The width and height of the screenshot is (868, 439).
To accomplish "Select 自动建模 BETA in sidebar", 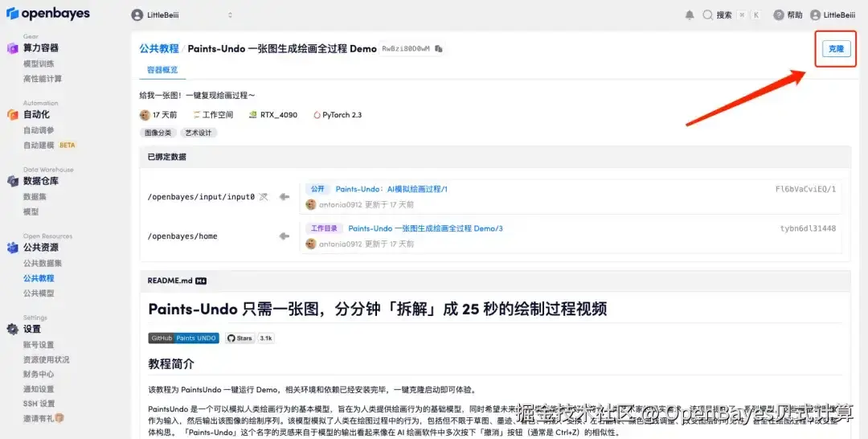I will pos(49,145).
